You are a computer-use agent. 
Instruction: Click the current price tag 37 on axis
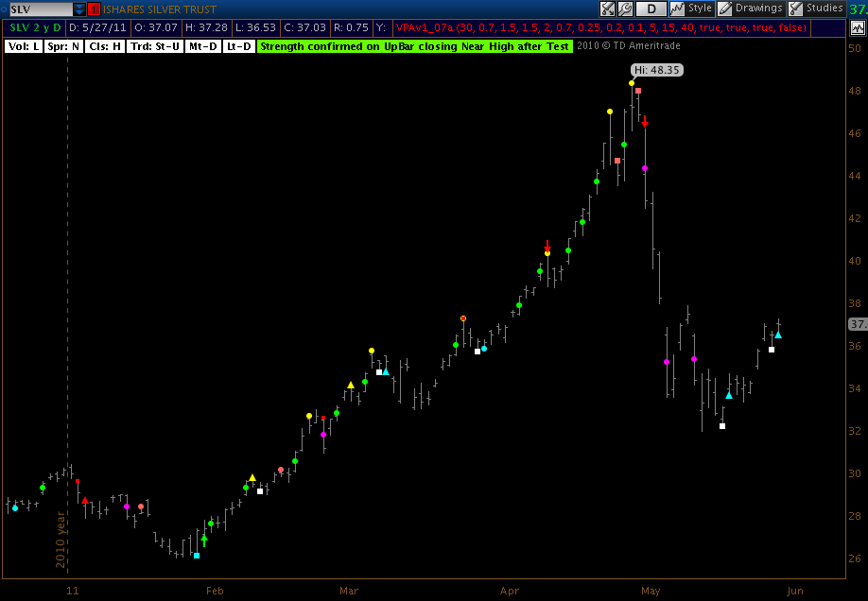(x=858, y=324)
